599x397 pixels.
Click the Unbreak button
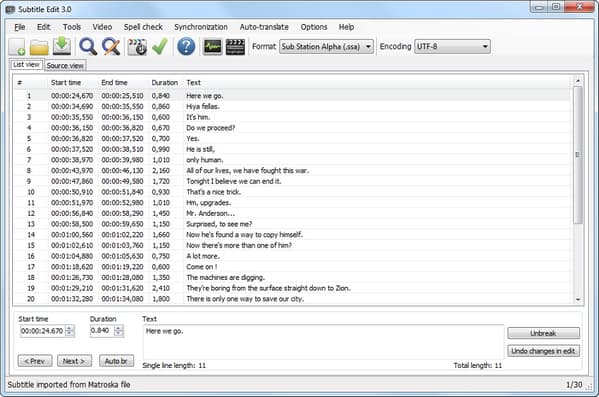point(543,333)
